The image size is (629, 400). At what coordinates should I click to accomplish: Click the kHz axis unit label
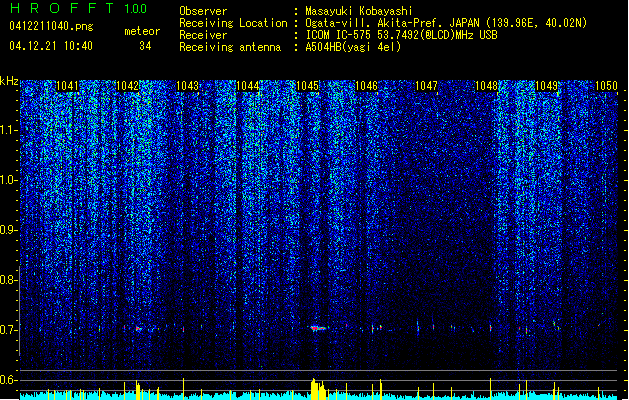point(9,81)
